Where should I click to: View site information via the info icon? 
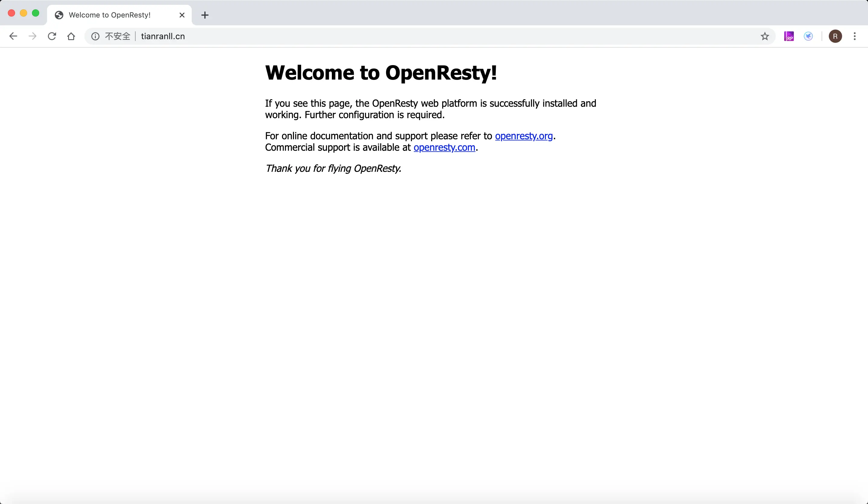pyautogui.click(x=96, y=36)
